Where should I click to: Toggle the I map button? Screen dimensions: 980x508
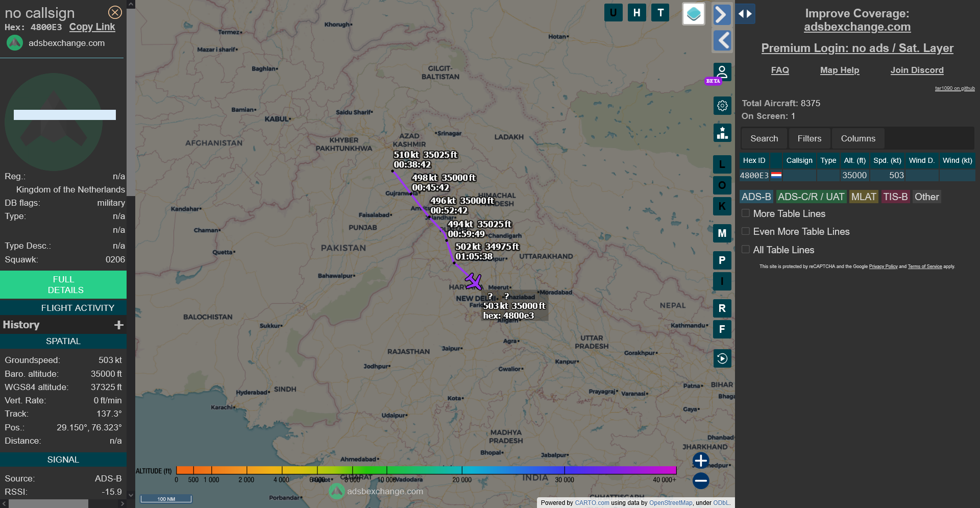click(x=722, y=281)
